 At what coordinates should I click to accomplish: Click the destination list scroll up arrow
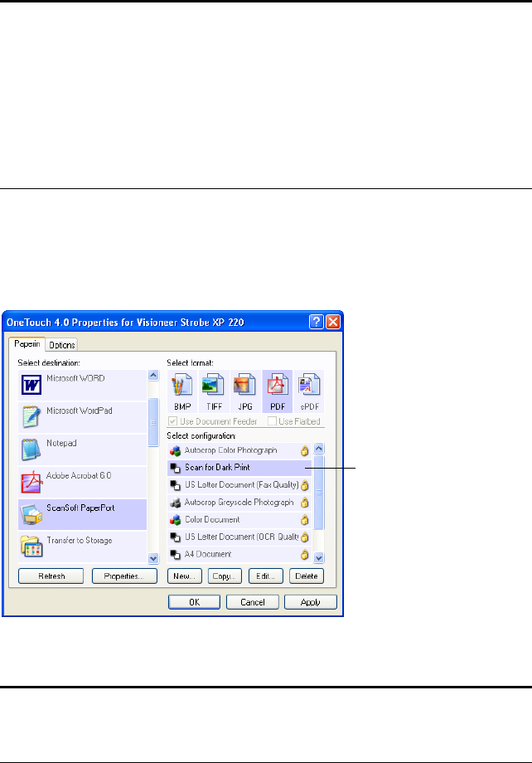point(153,375)
